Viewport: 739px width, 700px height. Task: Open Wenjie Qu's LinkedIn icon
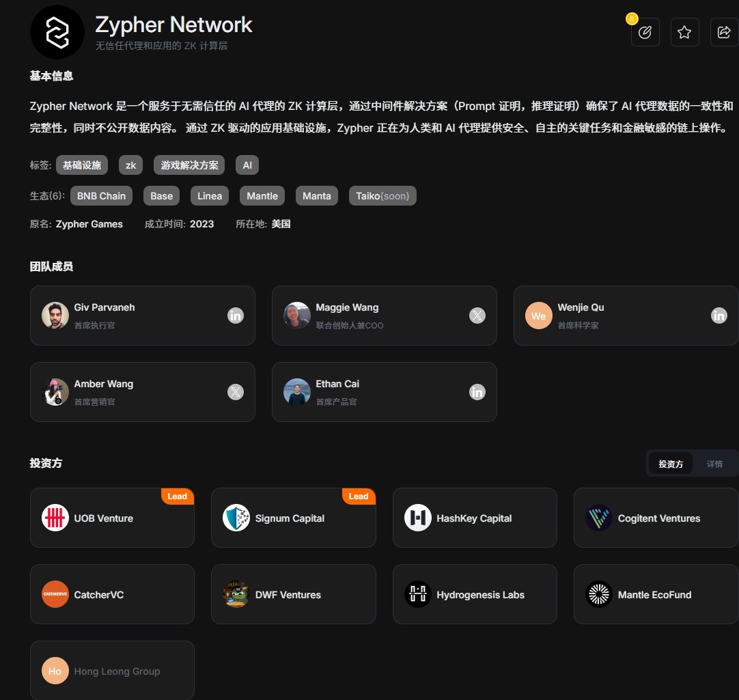719,316
